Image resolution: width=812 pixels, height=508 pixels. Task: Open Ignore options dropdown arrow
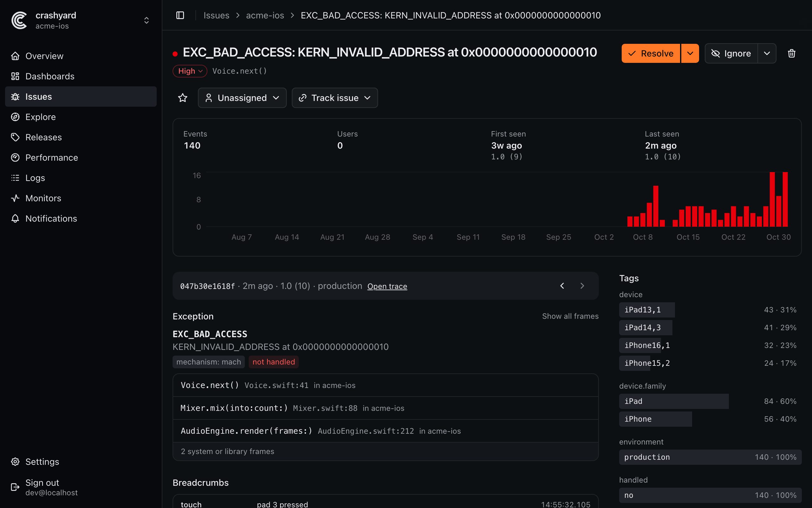tap(767, 53)
